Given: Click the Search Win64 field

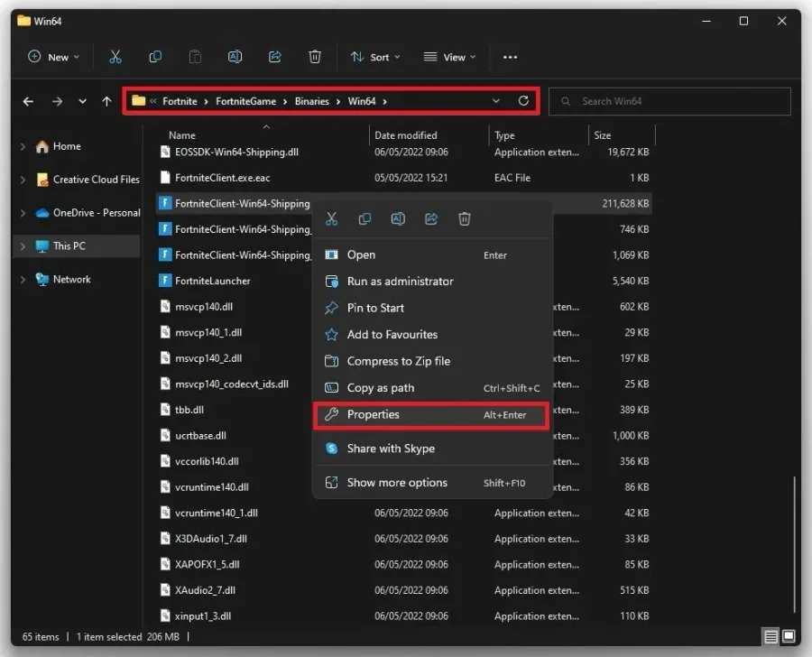Looking at the screenshot, I should 669,101.
